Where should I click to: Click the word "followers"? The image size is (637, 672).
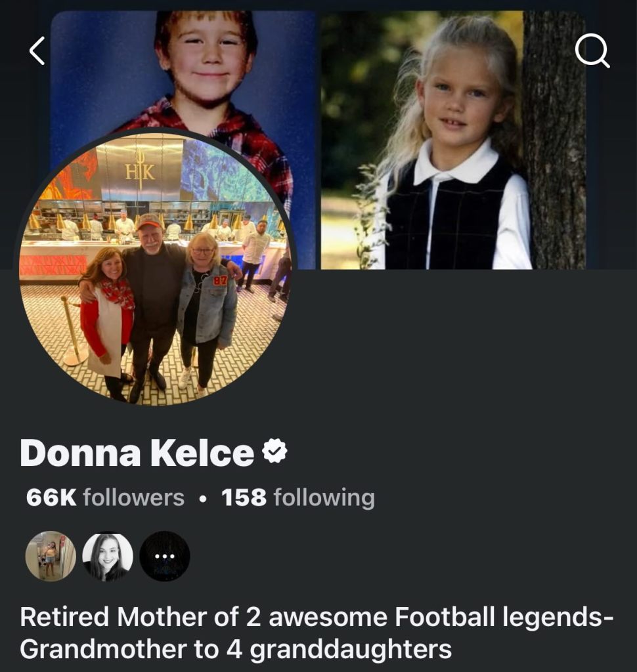tap(133, 497)
